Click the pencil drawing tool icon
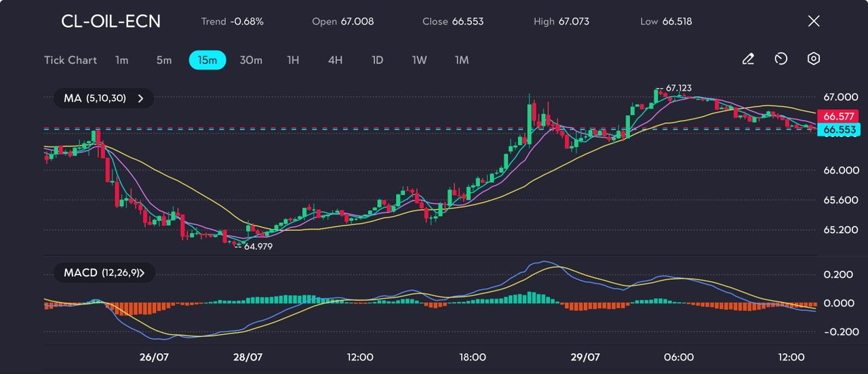 tap(748, 60)
